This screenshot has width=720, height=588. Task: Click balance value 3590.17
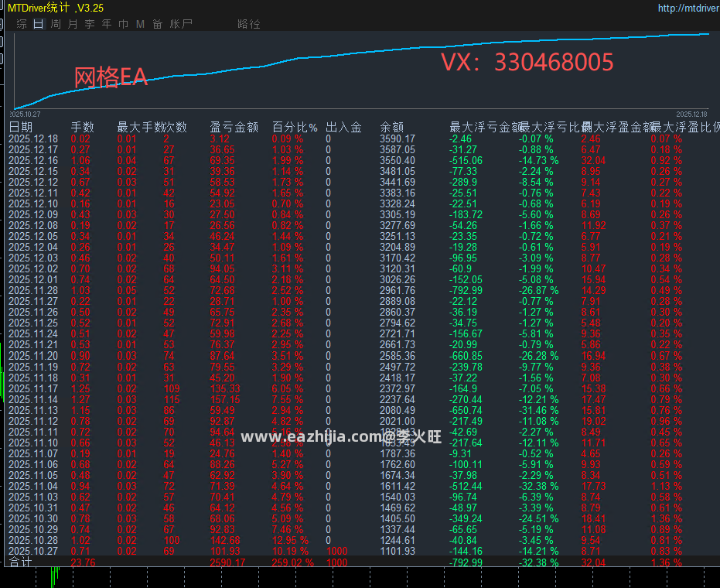(398, 138)
